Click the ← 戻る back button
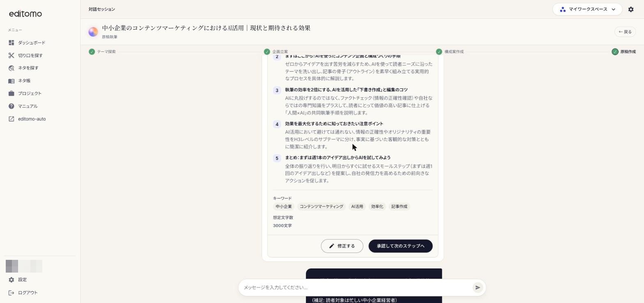 tap(625, 32)
